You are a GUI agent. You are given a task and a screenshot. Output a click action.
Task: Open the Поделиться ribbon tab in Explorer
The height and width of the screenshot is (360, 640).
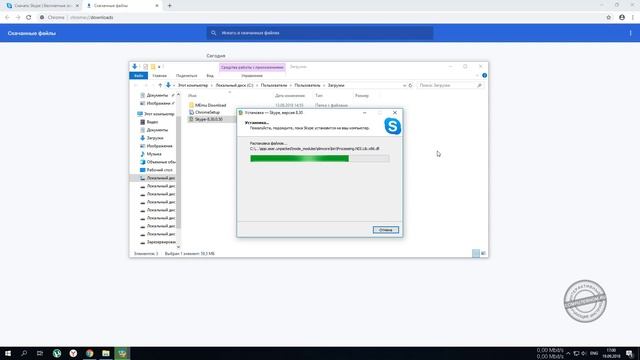coord(186,76)
